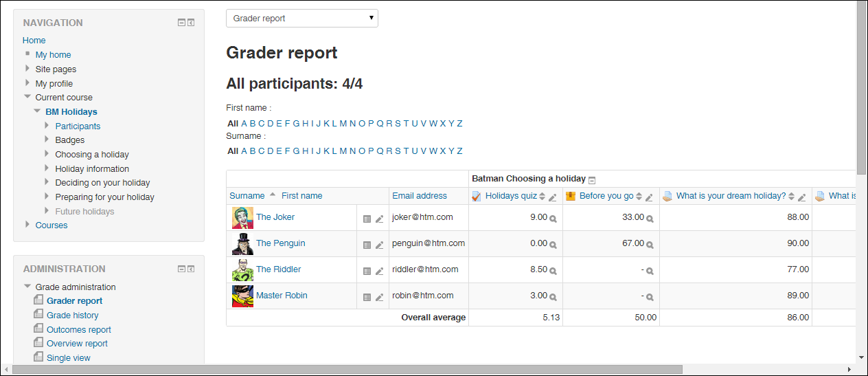Open the Grader report dropdown
Image resolution: width=868 pixels, height=376 pixels.
click(302, 19)
